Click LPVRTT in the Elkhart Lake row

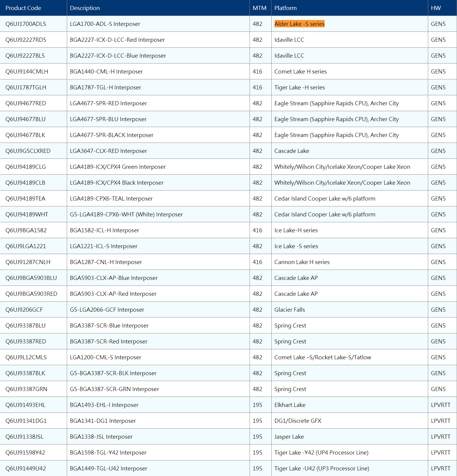click(441, 405)
